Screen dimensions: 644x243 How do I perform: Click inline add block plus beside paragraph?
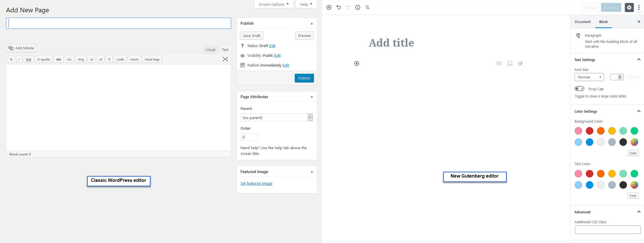coord(356,63)
